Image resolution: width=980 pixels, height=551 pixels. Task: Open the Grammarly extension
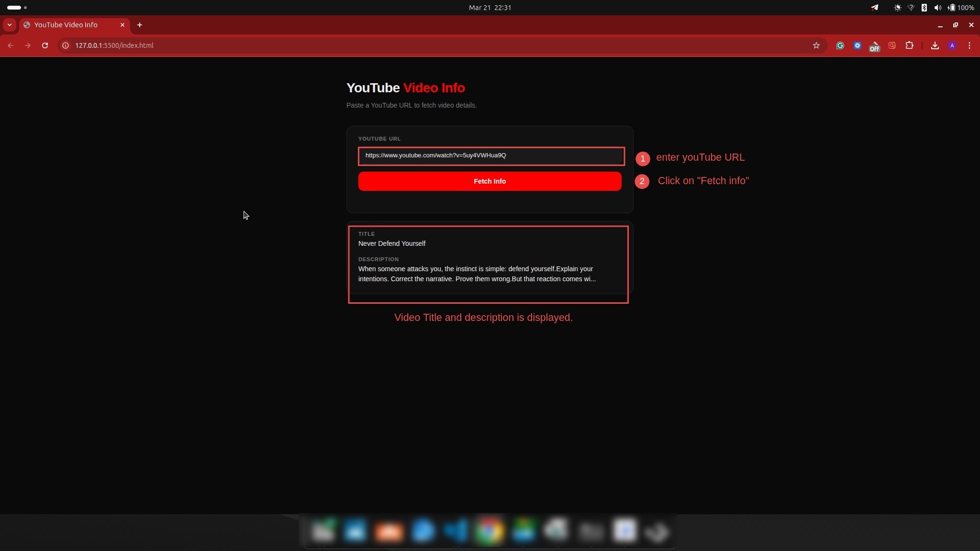(840, 45)
